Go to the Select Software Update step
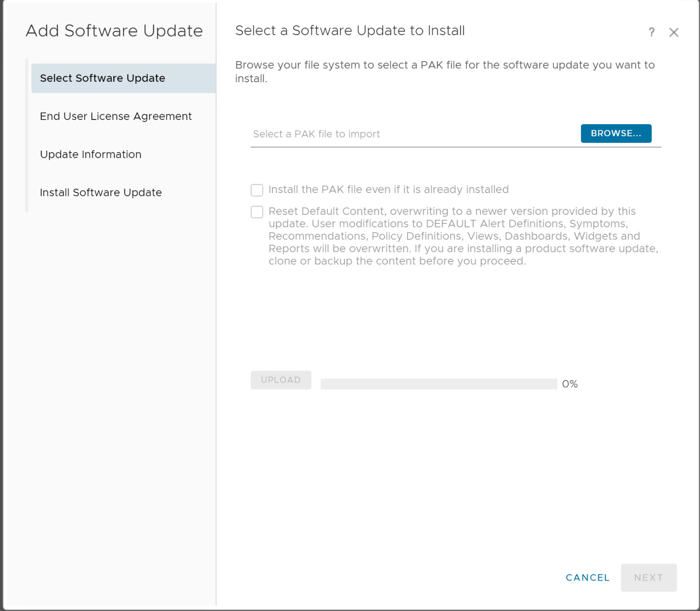 (x=103, y=78)
